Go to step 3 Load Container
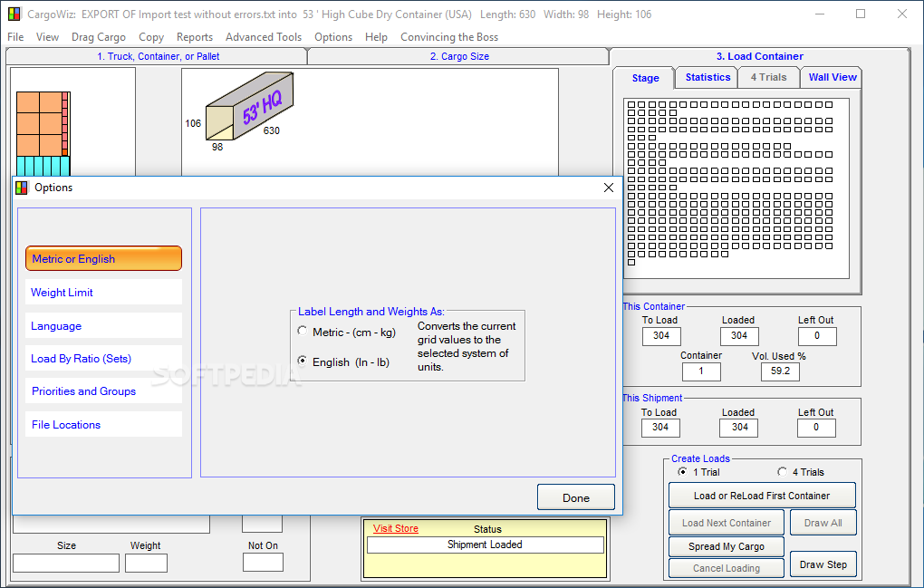This screenshot has height=588, width=924. pos(760,56)
